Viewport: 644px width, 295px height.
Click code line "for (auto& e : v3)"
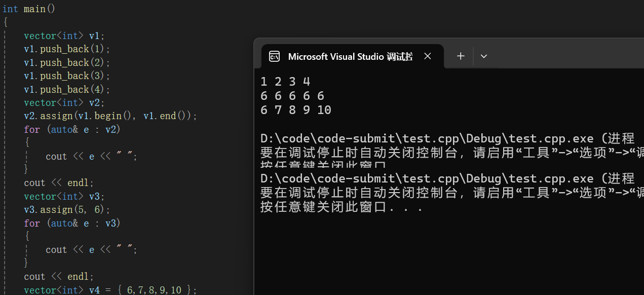[72, 223]
